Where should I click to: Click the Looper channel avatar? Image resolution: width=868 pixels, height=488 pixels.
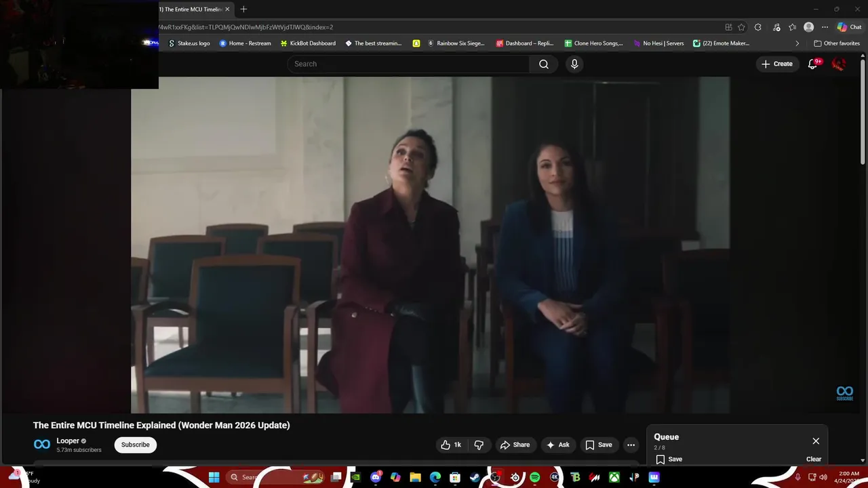tap(42, 445)
